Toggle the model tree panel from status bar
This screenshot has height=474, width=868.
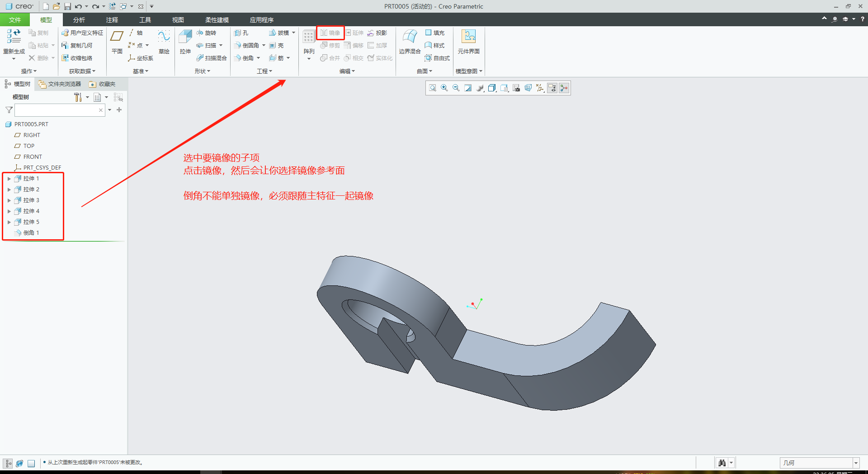[x=8, y=463]
